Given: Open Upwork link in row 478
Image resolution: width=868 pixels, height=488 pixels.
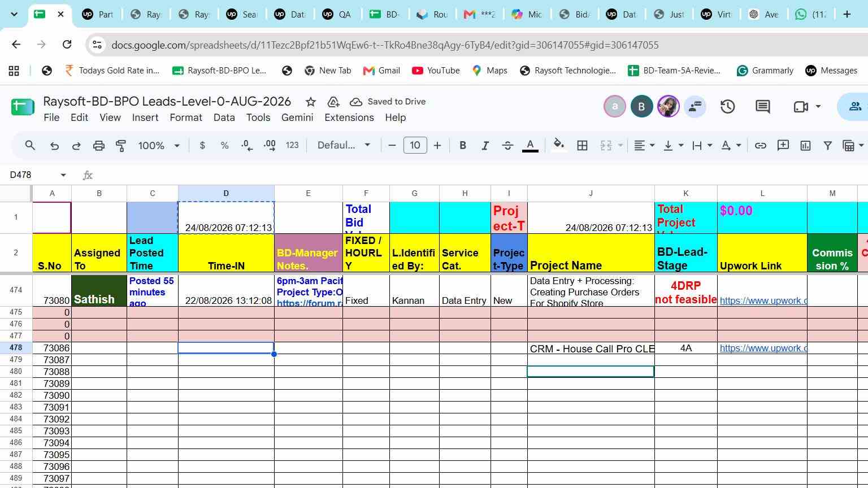Looking at the screenshot, I should click(x=763, y=348).
